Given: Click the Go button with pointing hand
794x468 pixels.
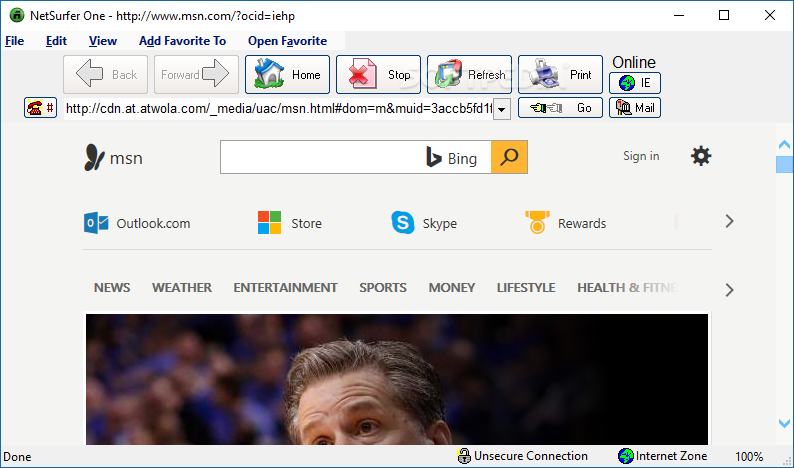Looking at the screenshot, I should [561, 108].
